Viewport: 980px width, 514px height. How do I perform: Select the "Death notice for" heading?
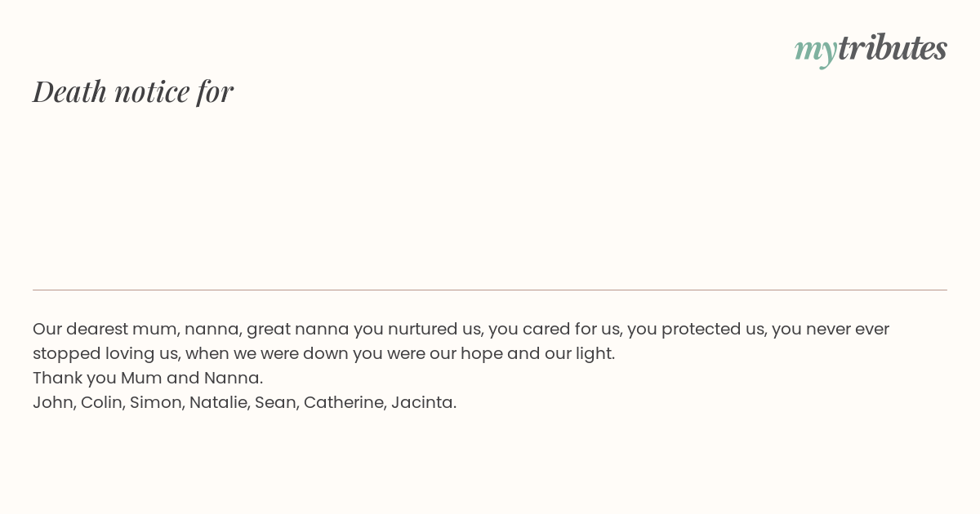click(133, 91)
